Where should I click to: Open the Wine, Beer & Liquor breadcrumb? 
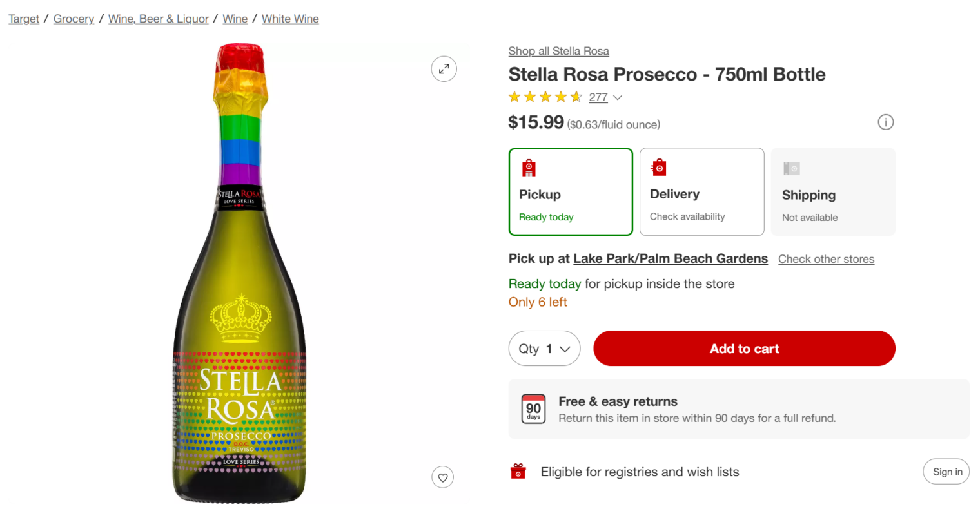click(x=159, y=19)
